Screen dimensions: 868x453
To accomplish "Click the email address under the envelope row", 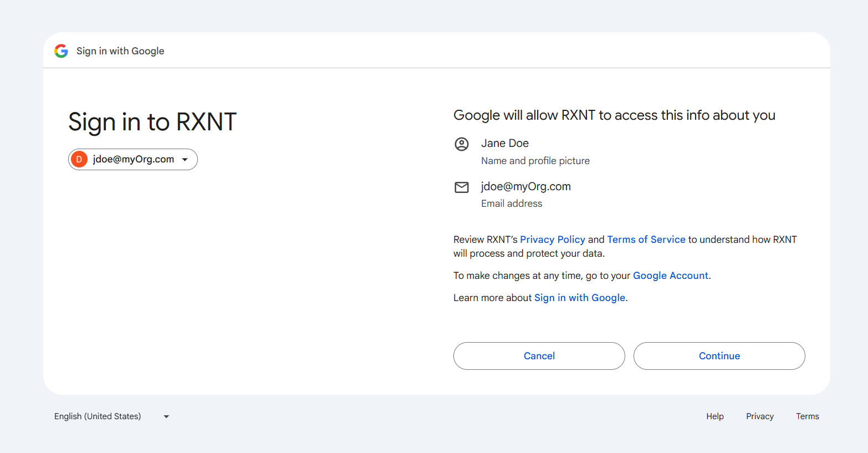I will click(x=525, y=186).
